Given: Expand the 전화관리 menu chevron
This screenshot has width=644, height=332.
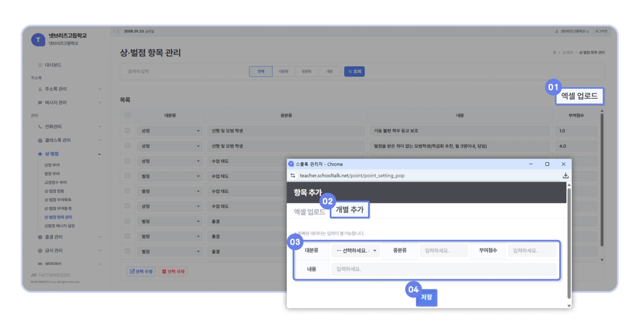Looking at the screenshot, I should click(x=100, y=127).
